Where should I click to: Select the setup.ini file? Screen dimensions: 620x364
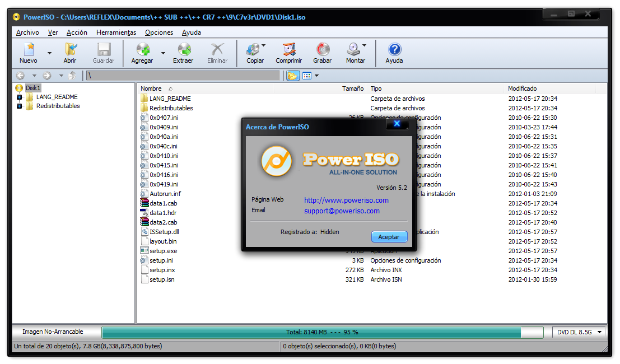tap(161, 260)
